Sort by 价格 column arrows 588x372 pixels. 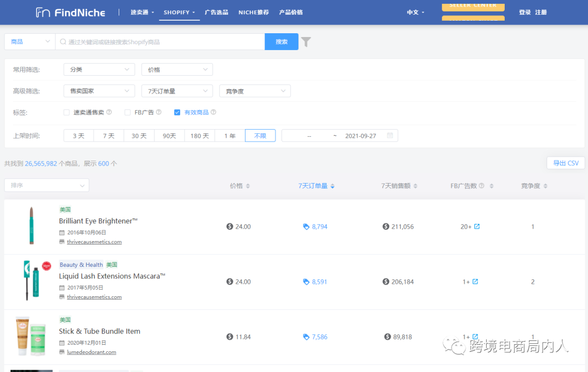pyautogui.click(x=248, y=186)
